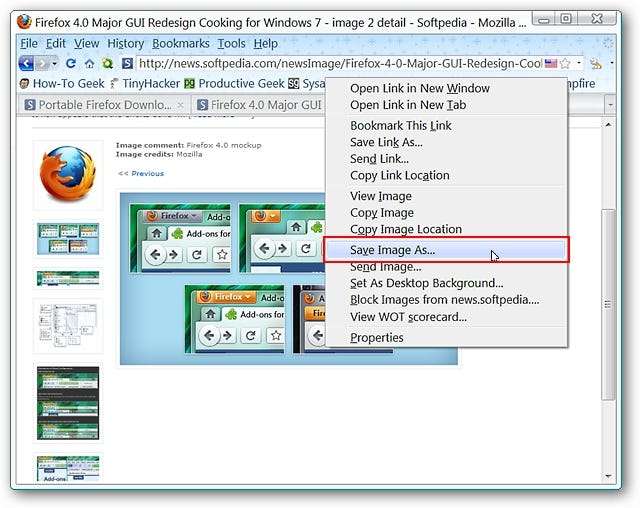The height and width of the screenshot is (508, 640).
Task: Click the Forward navigation arrow
Action: point(42,64)
